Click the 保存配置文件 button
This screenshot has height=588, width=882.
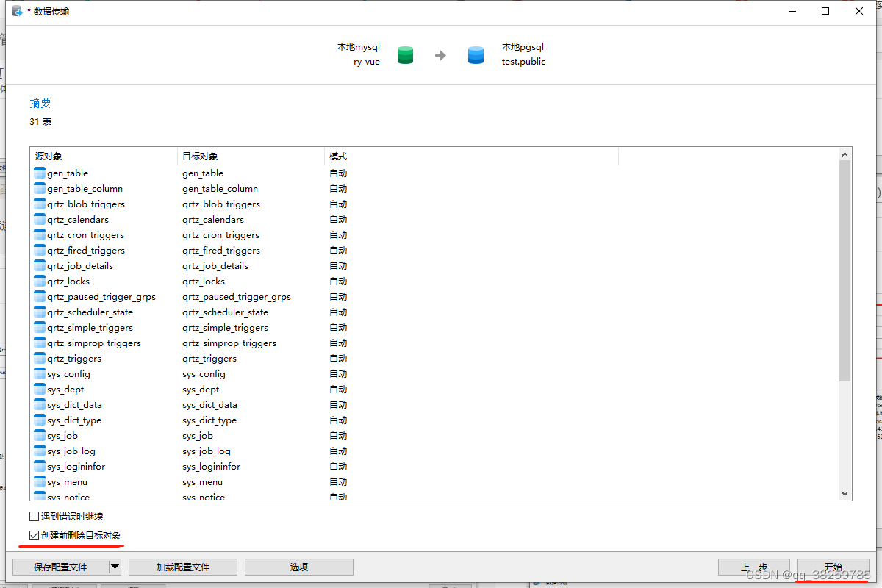60,567
